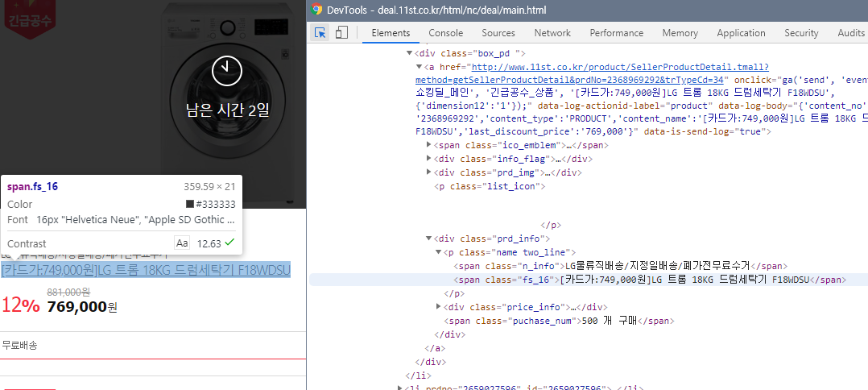Click the Aa contrast preview icon
Image resolution: width=868 pixels, height=390 pixels.
(182, 243)
